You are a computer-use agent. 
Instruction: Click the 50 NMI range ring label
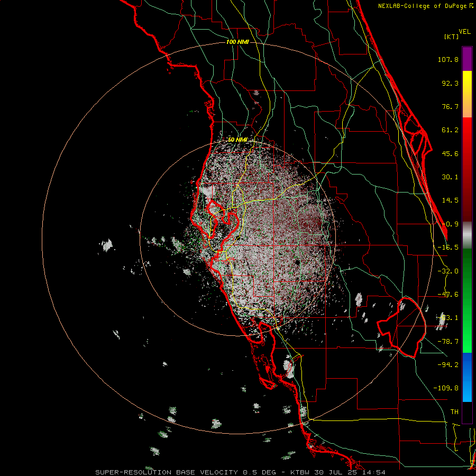tap(237, 140)
